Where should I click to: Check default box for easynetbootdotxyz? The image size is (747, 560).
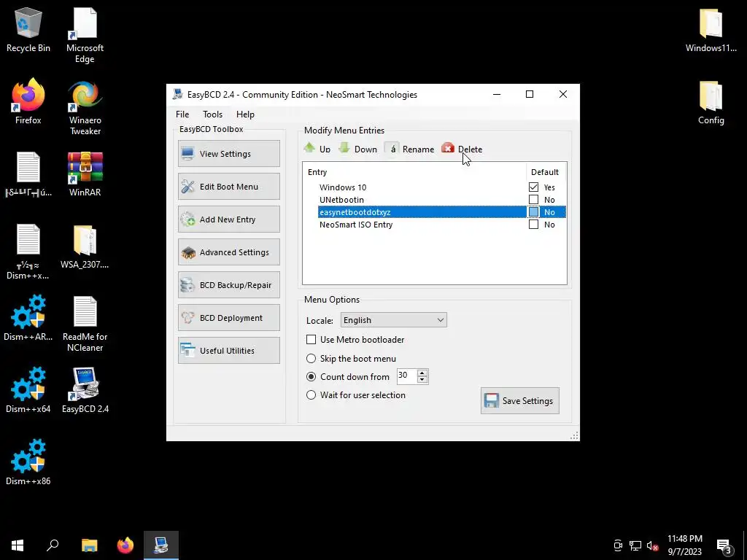coord(533,212)
